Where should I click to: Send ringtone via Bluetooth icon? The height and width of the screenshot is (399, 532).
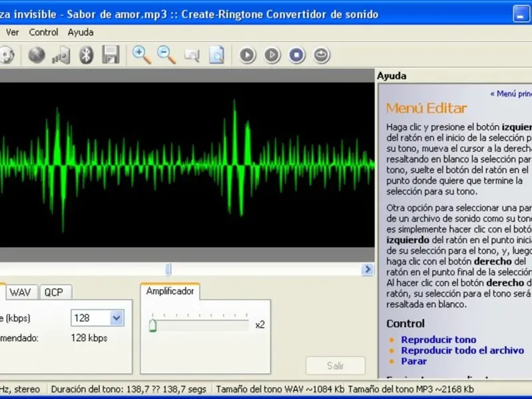click(x=86, y=55)
